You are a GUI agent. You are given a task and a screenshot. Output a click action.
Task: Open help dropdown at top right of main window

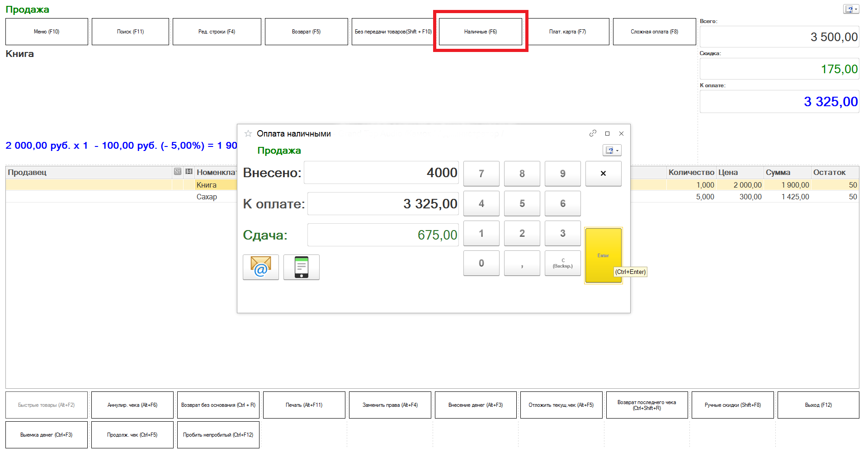[851, 9]
